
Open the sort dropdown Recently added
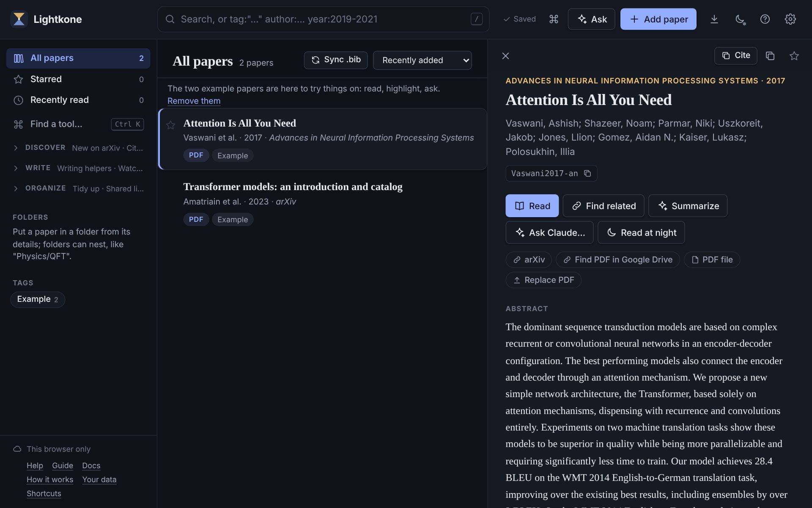click(422, 60)
